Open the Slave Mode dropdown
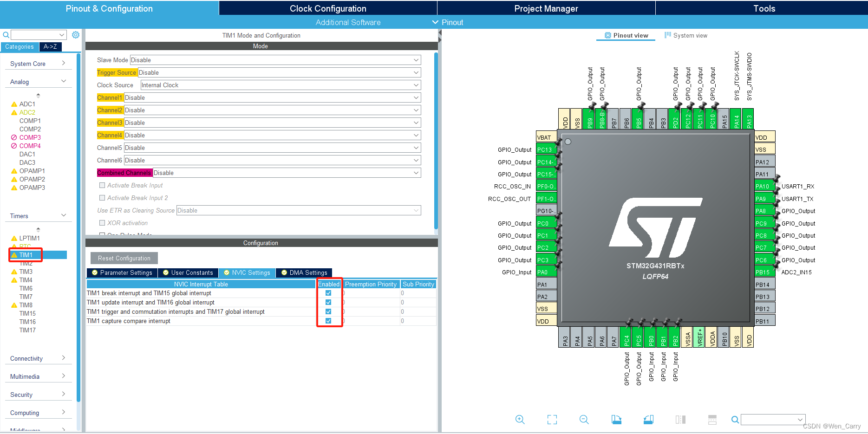The image size is (868, 434). pos(275,60)
